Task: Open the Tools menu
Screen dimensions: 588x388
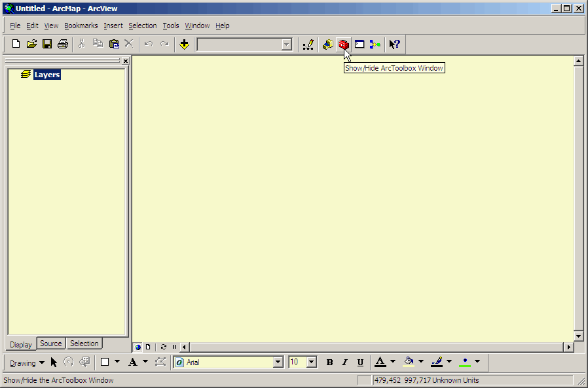Action: tap(171, 26)
